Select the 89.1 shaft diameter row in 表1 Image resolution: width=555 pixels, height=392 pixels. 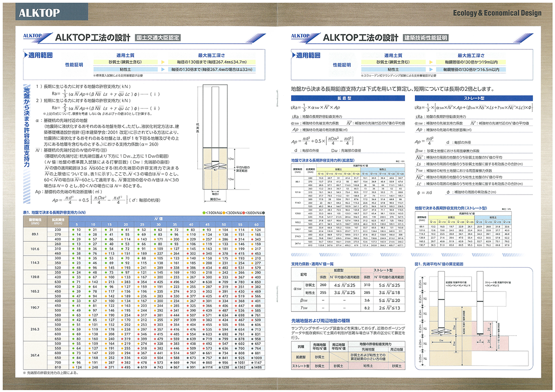pos(144,234)
